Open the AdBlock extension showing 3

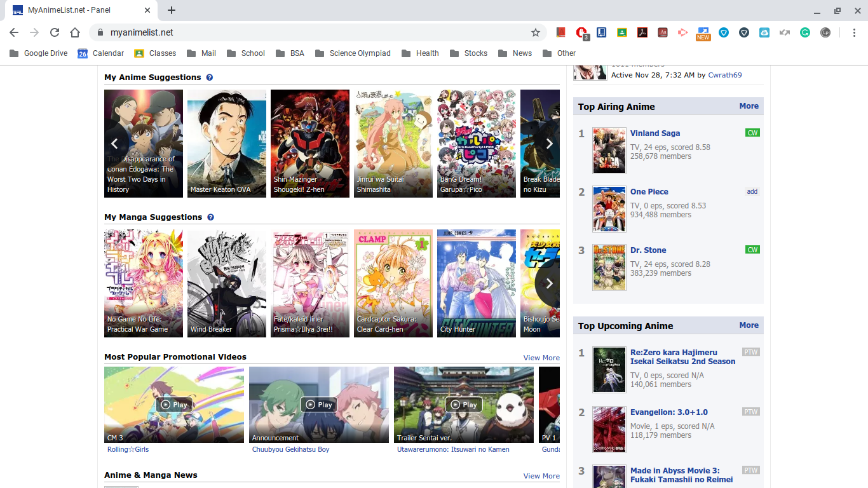[x=581, y=32]
